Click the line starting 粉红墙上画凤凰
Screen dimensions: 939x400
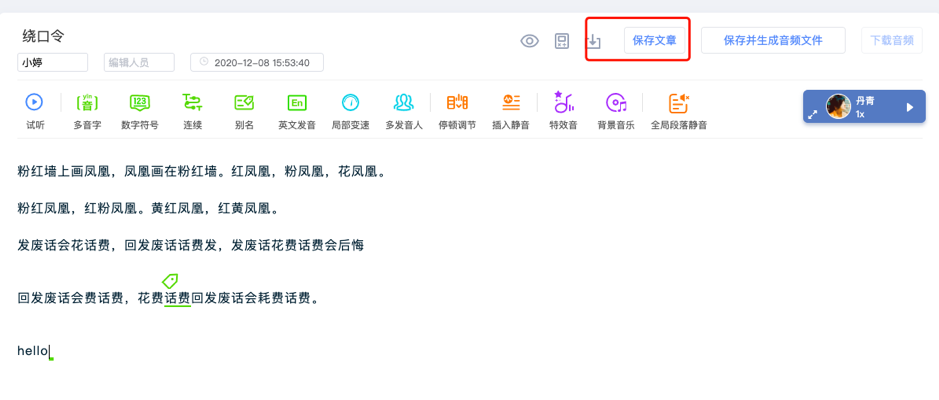[202, 172]
